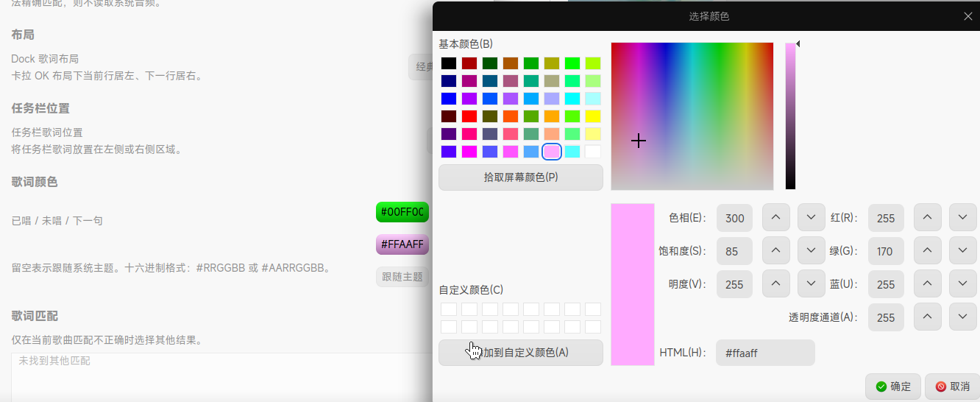Decrease the red (红) channel value
The width and height of the screenshot is (980, 402).
963,217
